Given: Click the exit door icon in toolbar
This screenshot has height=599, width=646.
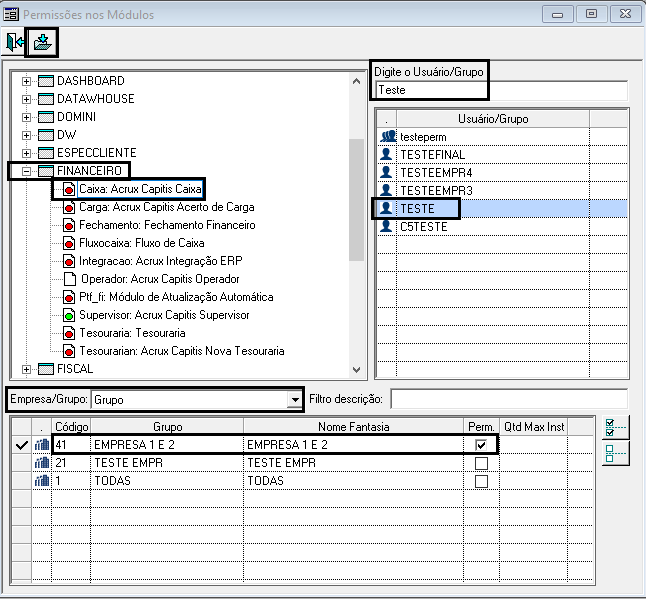Looking at the screenshot, I should pos(14,42).
